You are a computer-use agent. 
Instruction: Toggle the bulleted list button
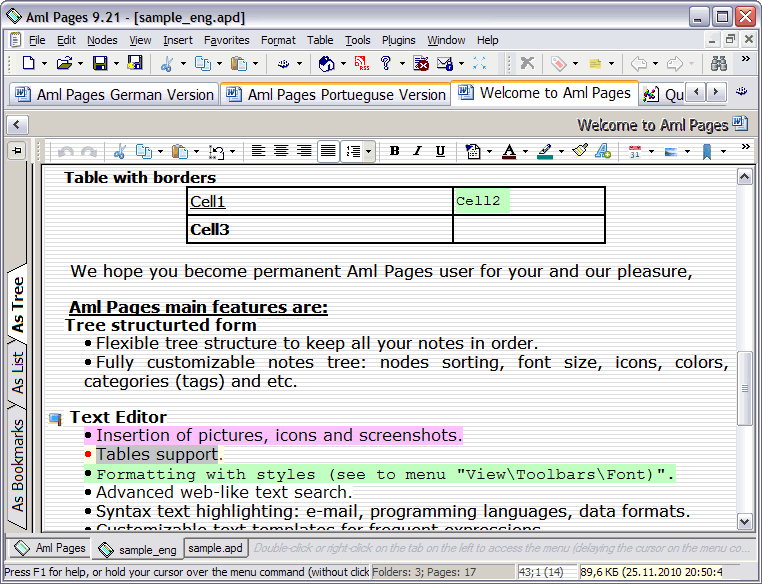353,152
